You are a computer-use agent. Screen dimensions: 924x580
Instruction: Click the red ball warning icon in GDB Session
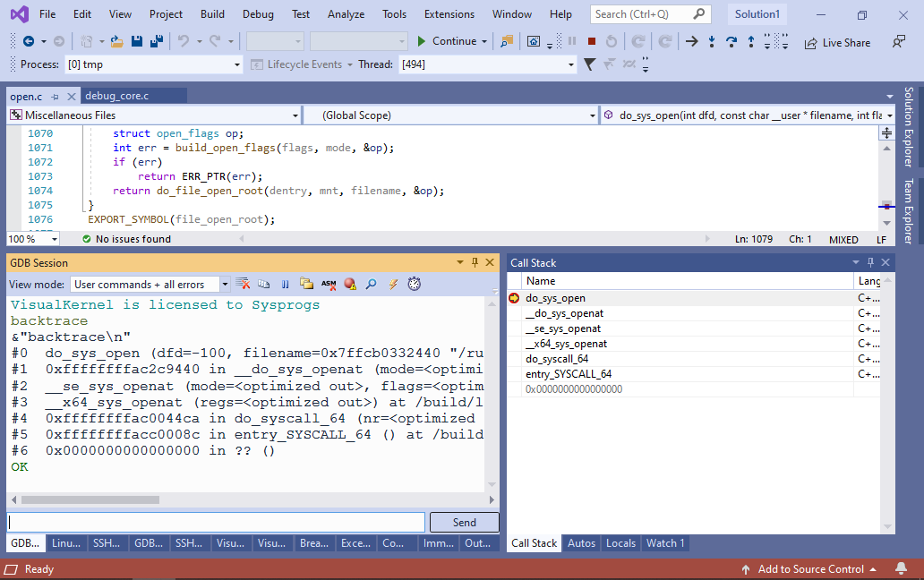coord(350,284)
